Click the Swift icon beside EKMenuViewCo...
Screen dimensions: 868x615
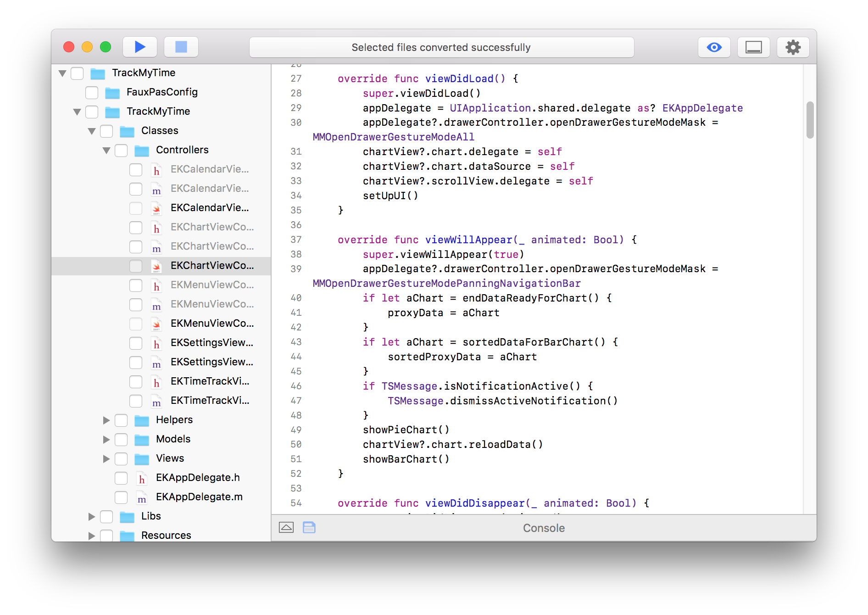coord(156,324)
